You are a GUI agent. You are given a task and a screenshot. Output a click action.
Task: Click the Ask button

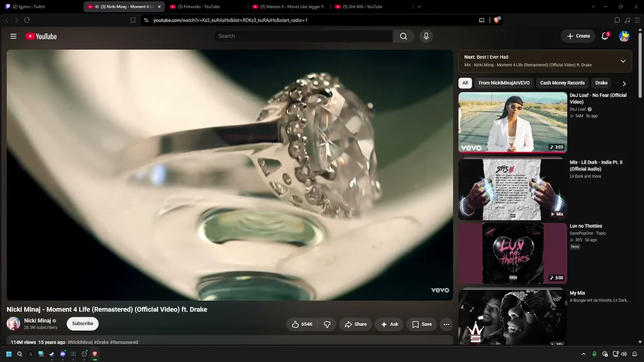pyautogui.click(x=389, y=324)
